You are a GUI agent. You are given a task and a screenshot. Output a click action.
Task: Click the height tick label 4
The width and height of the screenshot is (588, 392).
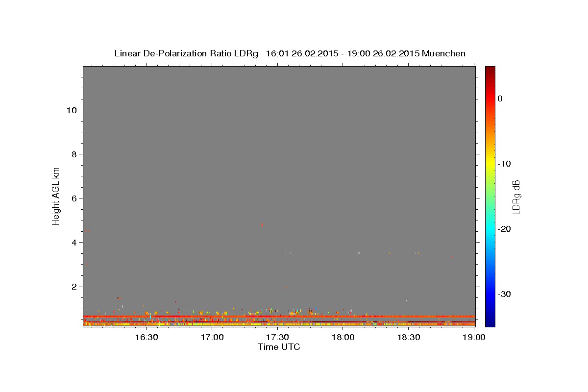[73, 243]
